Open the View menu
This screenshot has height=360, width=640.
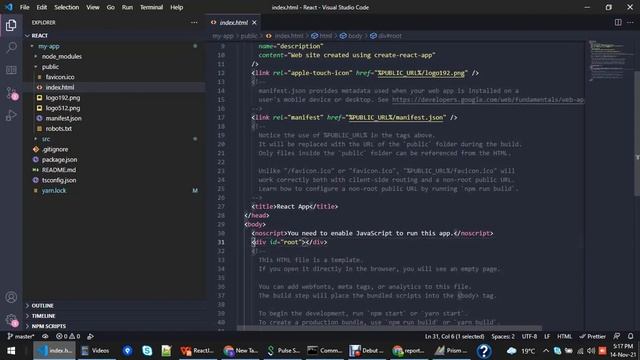point(93,7)
